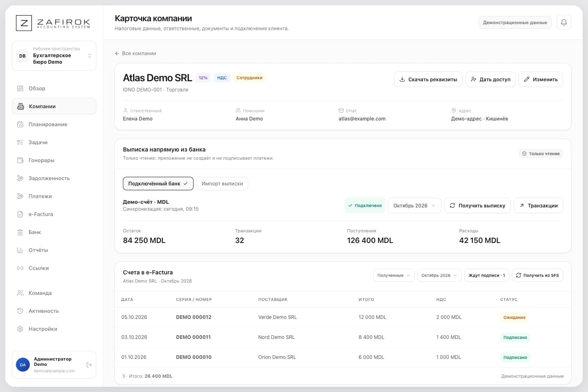Click the e-Factura sidebar icon
The height and width of the screenshot is (392, 588).
pos(20,214)
